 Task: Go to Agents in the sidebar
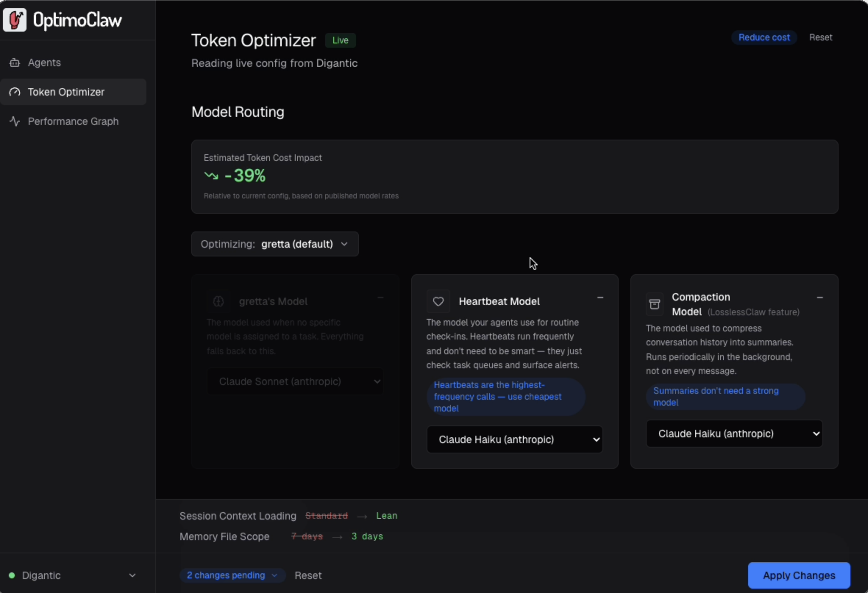[x=44, y=63]
